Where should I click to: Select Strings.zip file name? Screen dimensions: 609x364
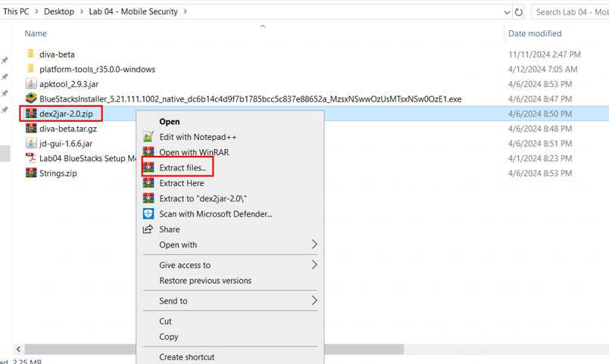(58, 173)
